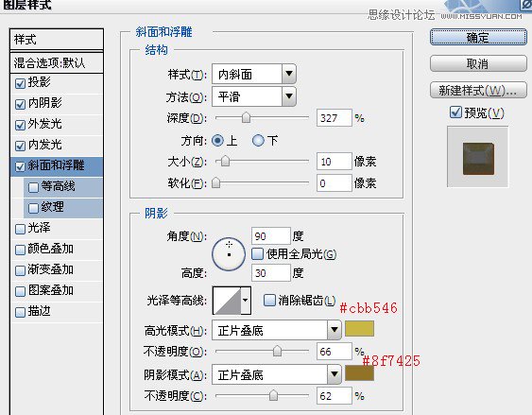Enable the 纹理 texture checkbox
Image resolution: width=532 pixels, height=415 pixels.
click(x=33, y=208)
